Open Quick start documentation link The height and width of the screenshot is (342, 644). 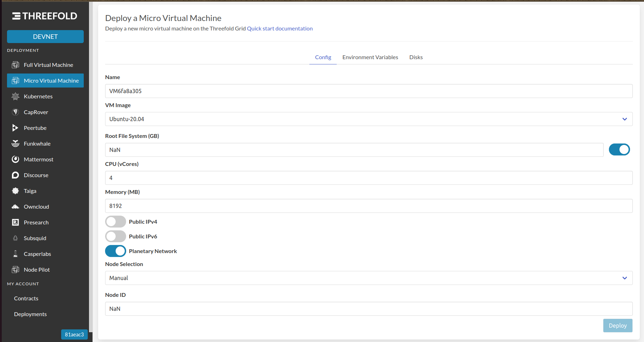pos(280,28)
